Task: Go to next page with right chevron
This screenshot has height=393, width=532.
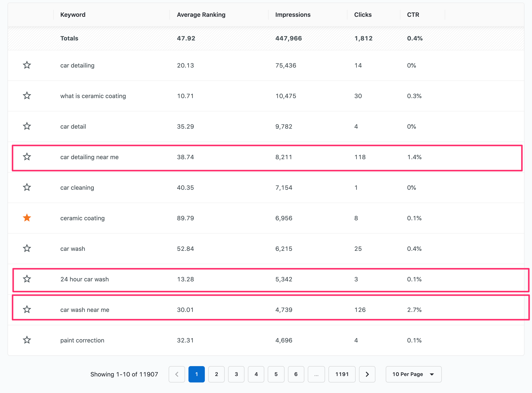Action: pyautogui.click(x=367, y=374)
